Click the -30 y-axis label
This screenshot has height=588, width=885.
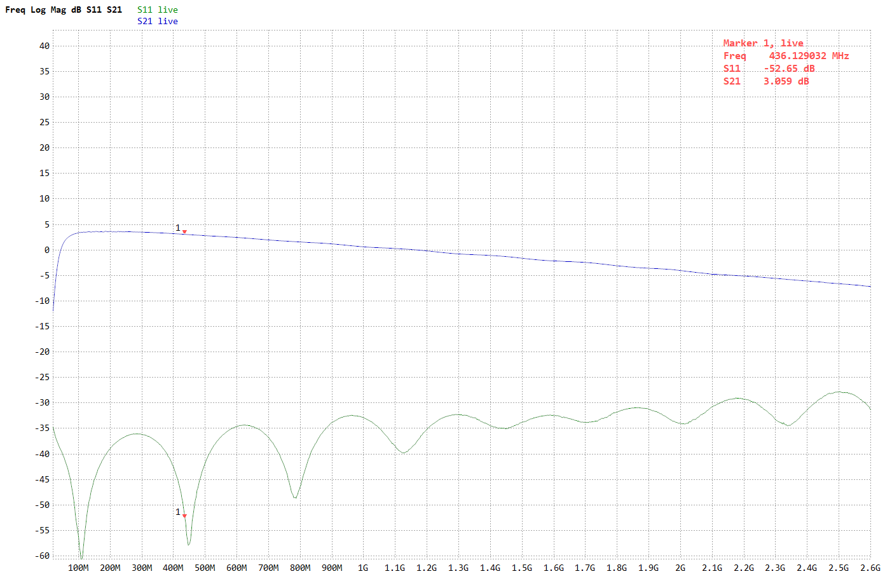click(x=42, y=402)
